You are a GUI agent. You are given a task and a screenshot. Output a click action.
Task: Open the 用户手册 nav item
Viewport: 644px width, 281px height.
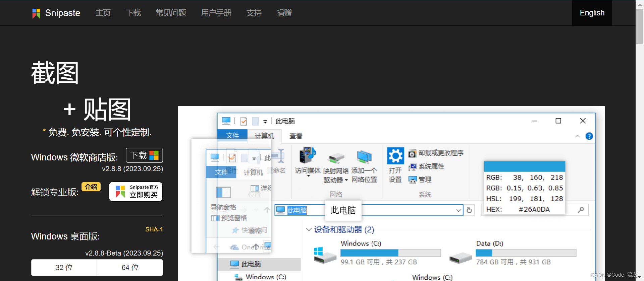216,13
